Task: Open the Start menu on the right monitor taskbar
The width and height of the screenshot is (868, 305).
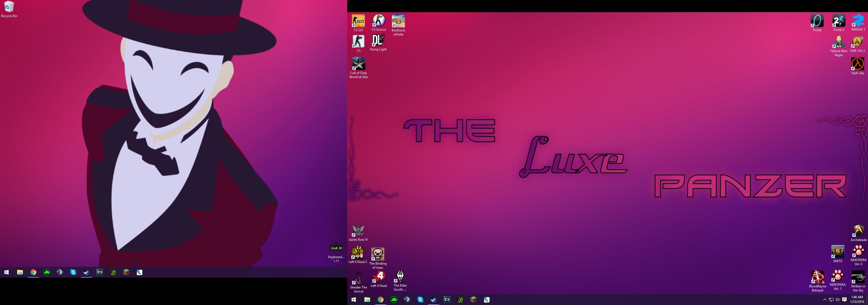Action: pyautogui.click(x=353, y=300)
